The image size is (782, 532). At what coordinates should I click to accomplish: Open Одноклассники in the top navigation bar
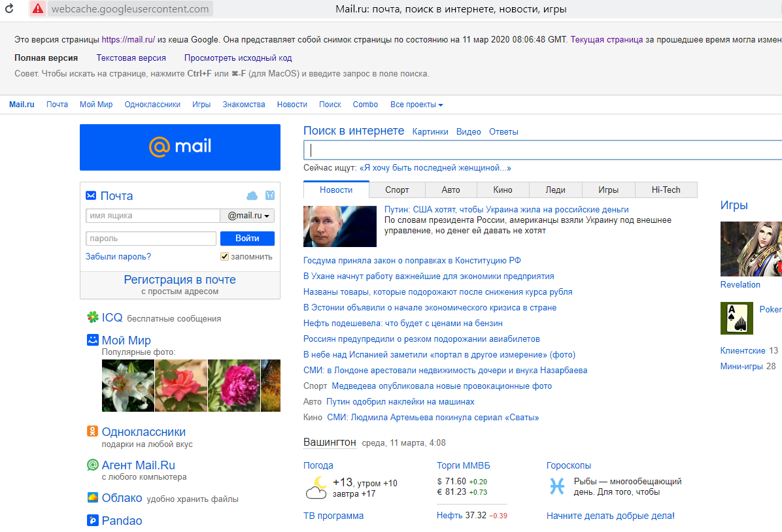coord(152,104)
